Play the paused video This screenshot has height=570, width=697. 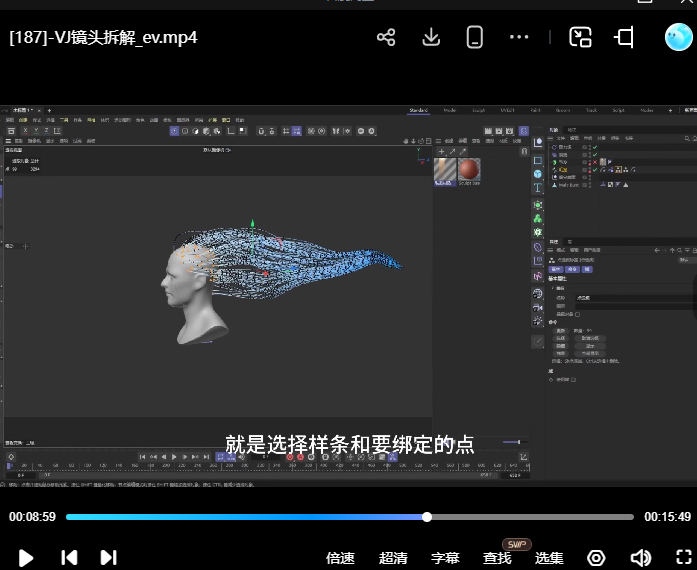pyautogui.click(x=27, y=557)
